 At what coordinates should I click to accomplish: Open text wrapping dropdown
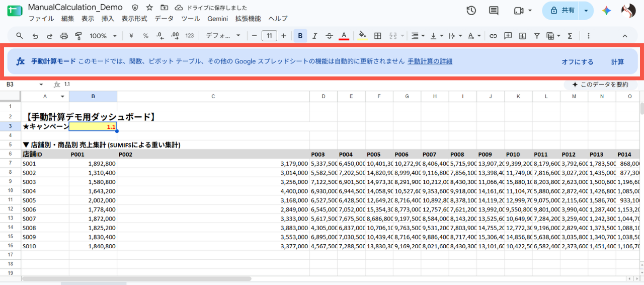[x=455, y=36]
